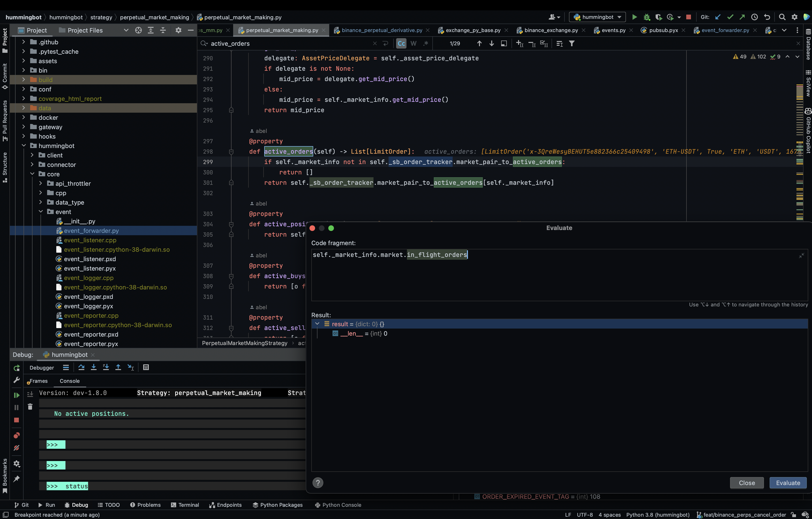812x519 pixels.
Task: Toggle Words option in find bar
Action: (x=414, y=44)
